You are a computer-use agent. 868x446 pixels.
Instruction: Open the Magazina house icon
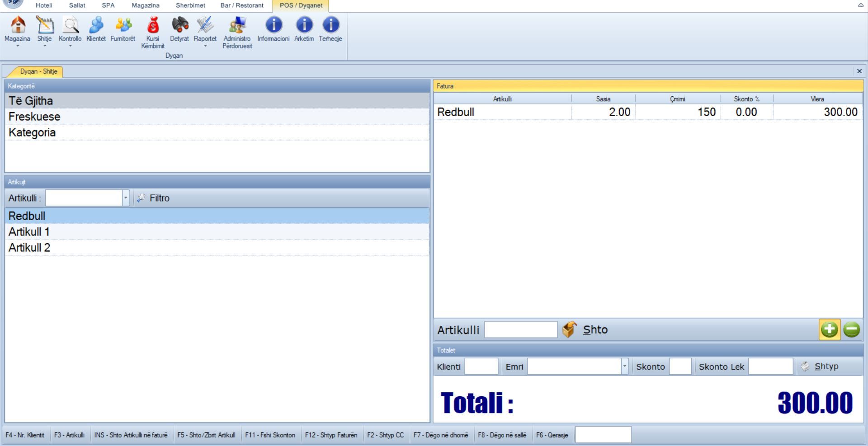tap(18, 25)
